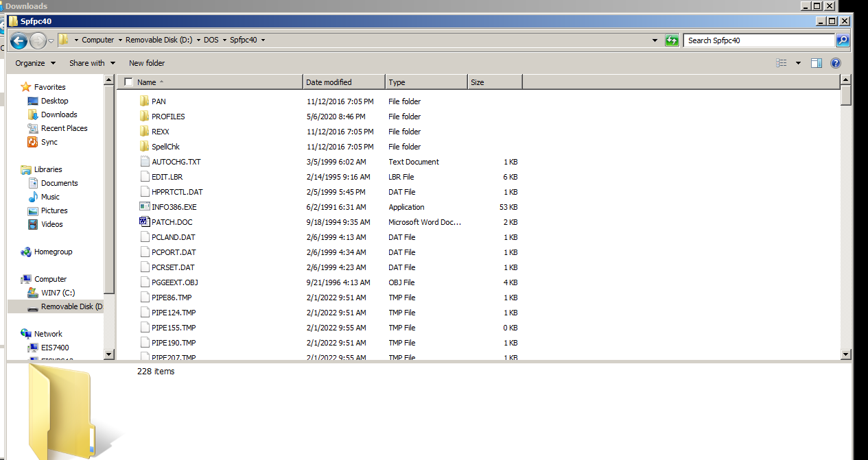The width and height of the screenshot is (868, 460).
Task: Go back using the Back arrow button
Action: (x=19, y=40)
